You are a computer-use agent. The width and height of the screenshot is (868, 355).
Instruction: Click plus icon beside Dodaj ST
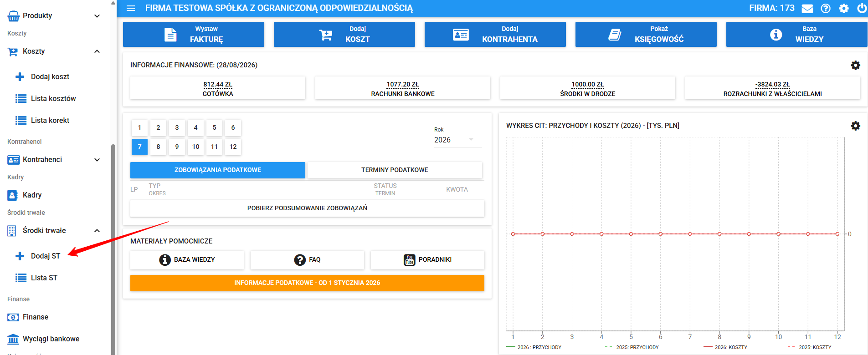tap(20, 256)
